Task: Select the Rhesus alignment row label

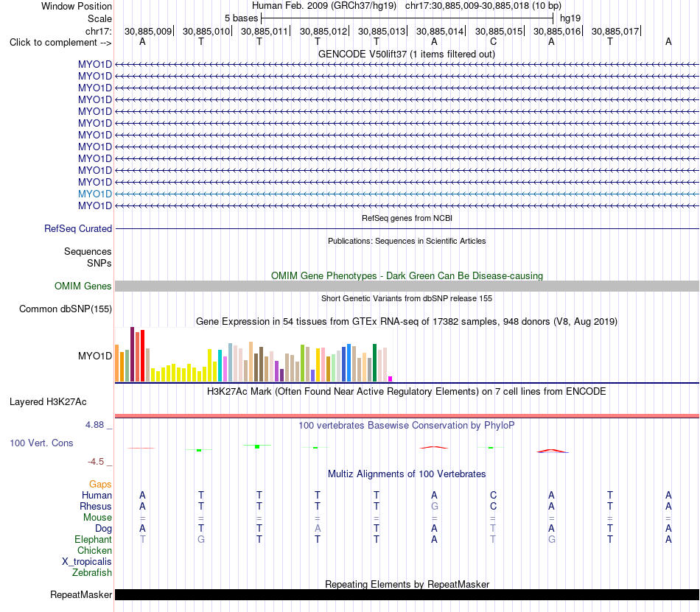Action: point(96,506)
